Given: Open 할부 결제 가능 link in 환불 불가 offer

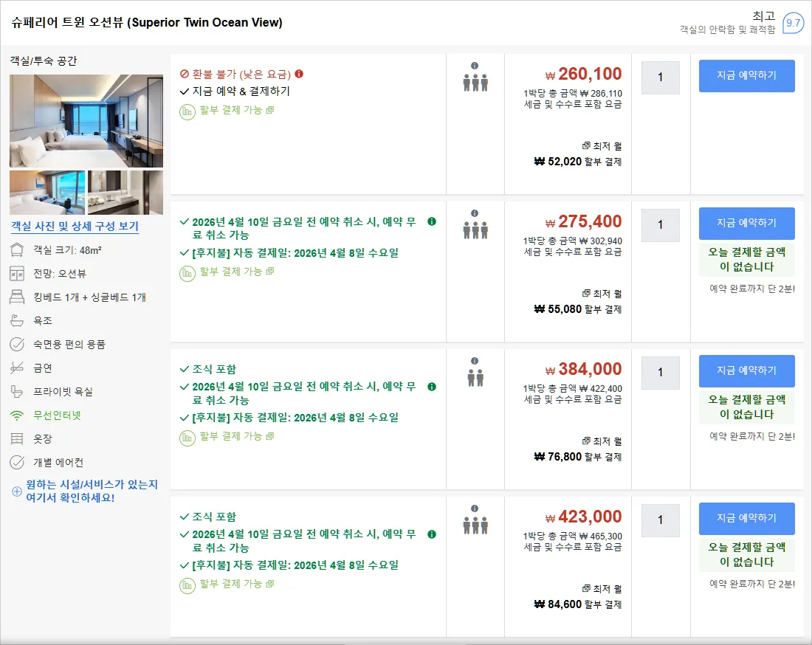Looking at the screenshot, I should [x=237, y=110].
